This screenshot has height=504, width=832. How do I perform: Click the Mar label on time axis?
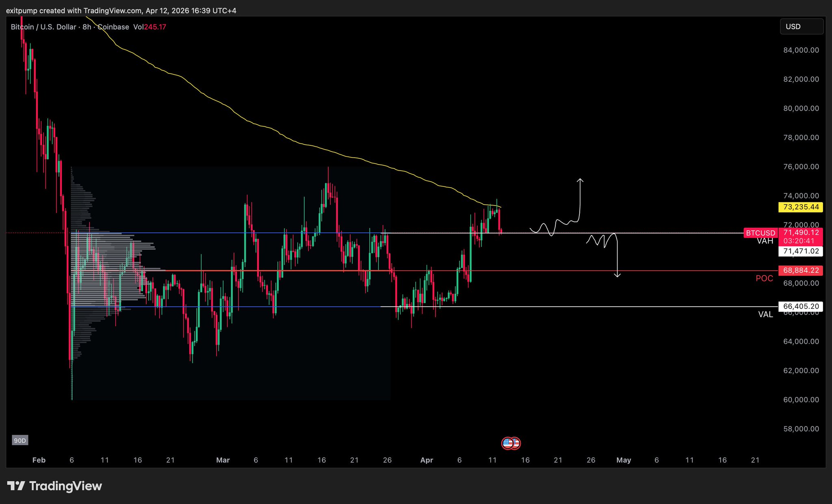[x=223, y=460]
